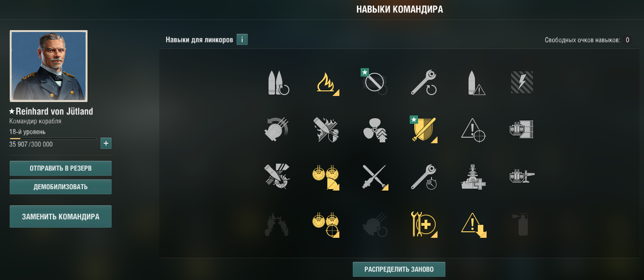
Task: Click the Демобилизовать button
Action: click(x=61, y=187)
